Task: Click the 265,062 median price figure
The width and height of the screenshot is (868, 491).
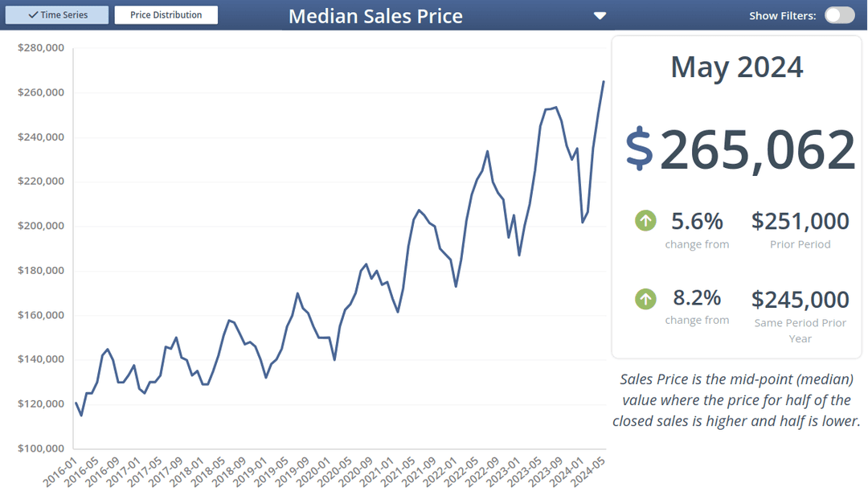Action: [757, 149]
